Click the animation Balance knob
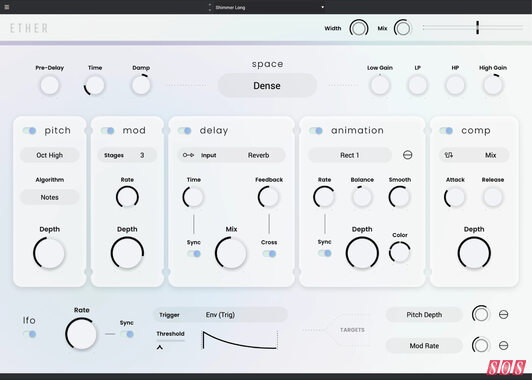This screenshot has width=532, height=380. point(362,197)
